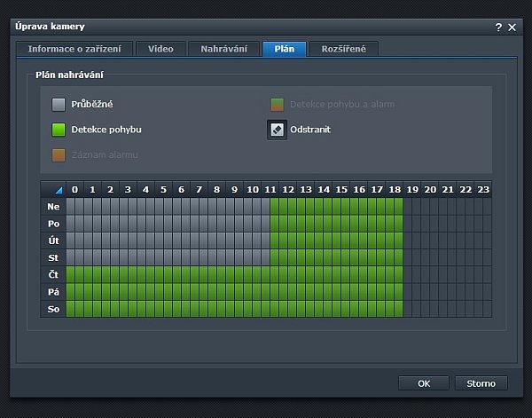Select hour 14 column header

[324, 189]
